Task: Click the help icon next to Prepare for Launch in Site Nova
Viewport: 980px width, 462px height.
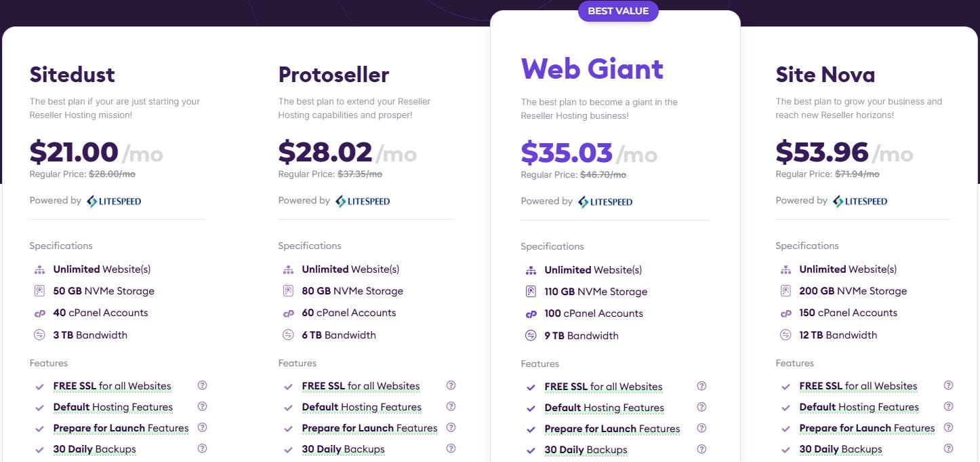Action: pyautogui.click(x=948, y=427)
